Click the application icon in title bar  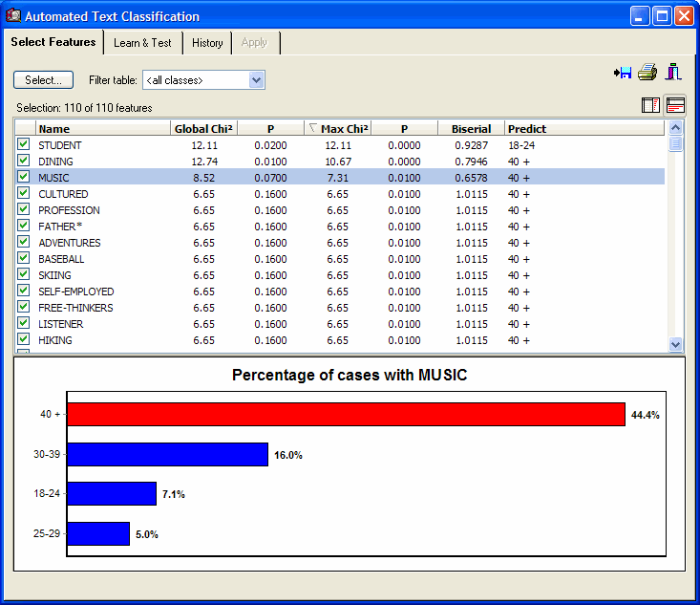(12, 16)
